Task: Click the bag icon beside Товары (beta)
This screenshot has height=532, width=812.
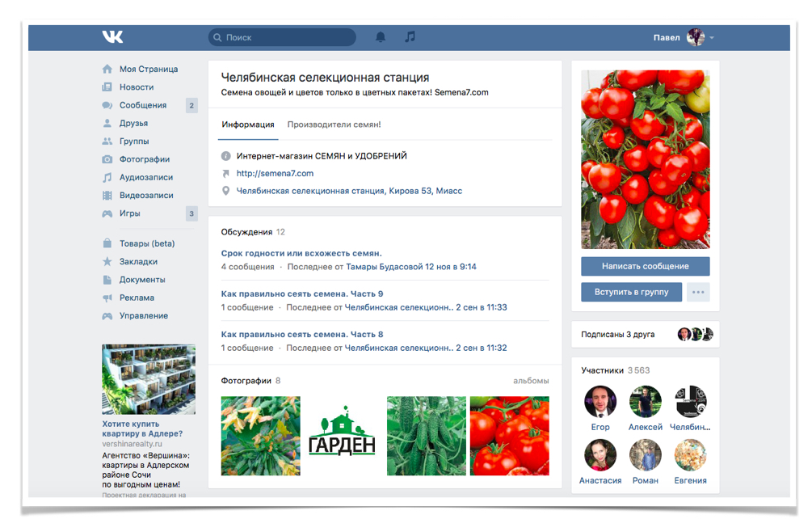Action: [x=107, y=243]
